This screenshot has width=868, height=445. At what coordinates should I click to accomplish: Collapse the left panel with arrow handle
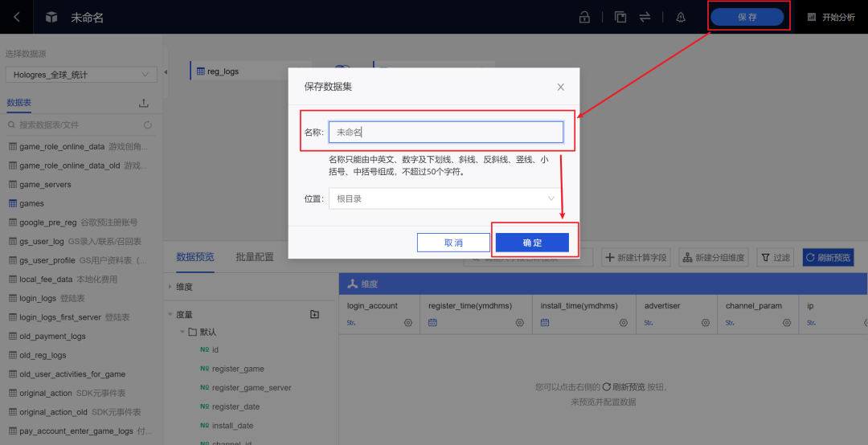166,72
